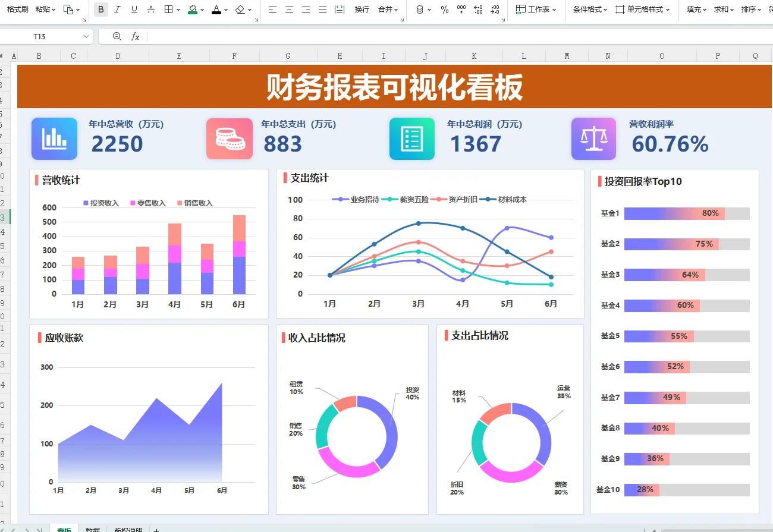This screenshot has width=773, height=532.
Task: Open the Conditional Formatting (条件格式) dropdown
Action: coord(589,10)
